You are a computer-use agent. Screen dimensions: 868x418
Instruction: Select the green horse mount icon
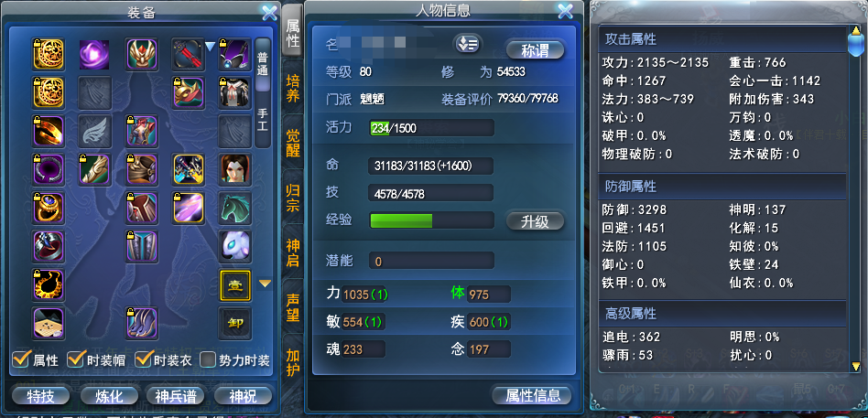(x=235, y=208)
